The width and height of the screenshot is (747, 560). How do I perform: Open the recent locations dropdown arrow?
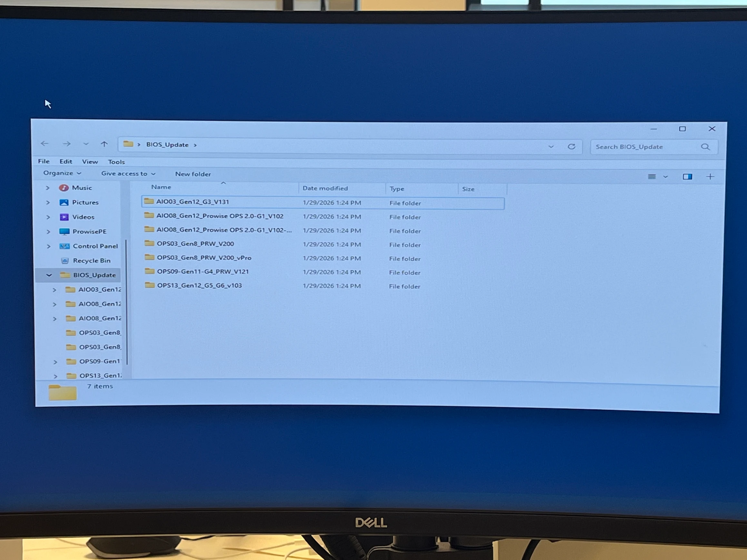tap(86, 144)
